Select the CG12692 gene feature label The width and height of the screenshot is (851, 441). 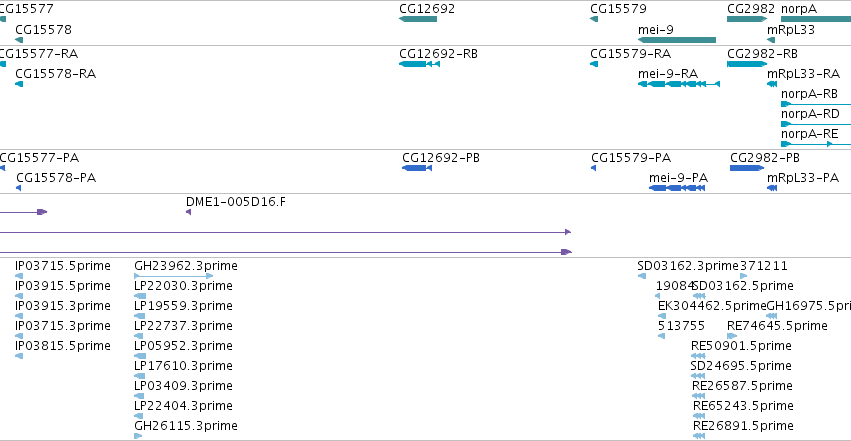pyautogui.click(x=427, y=9)
